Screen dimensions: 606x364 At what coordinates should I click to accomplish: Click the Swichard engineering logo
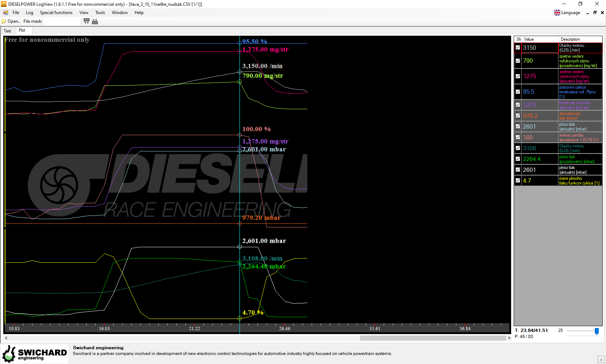tap(34, 354)
